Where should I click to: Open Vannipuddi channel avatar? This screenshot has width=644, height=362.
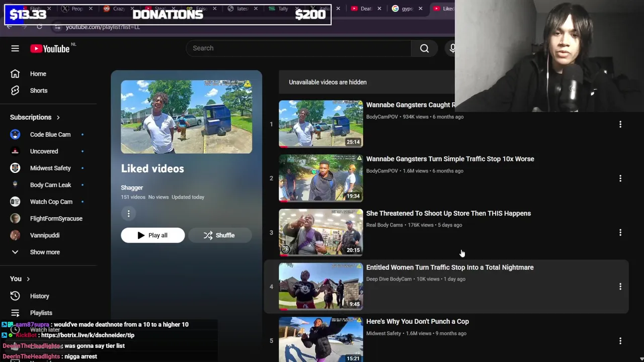[x=15, y=235]
